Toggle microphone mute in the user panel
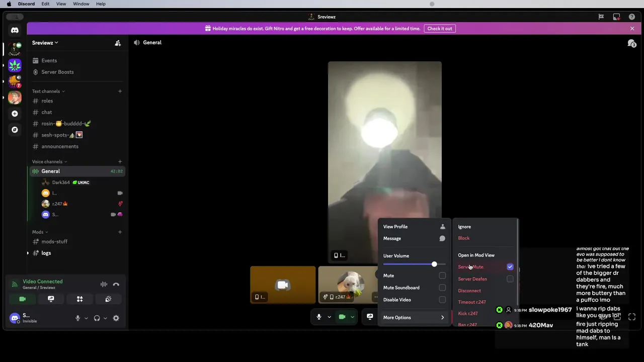This screenshot has width=644, height=362. tap(77, 318)
